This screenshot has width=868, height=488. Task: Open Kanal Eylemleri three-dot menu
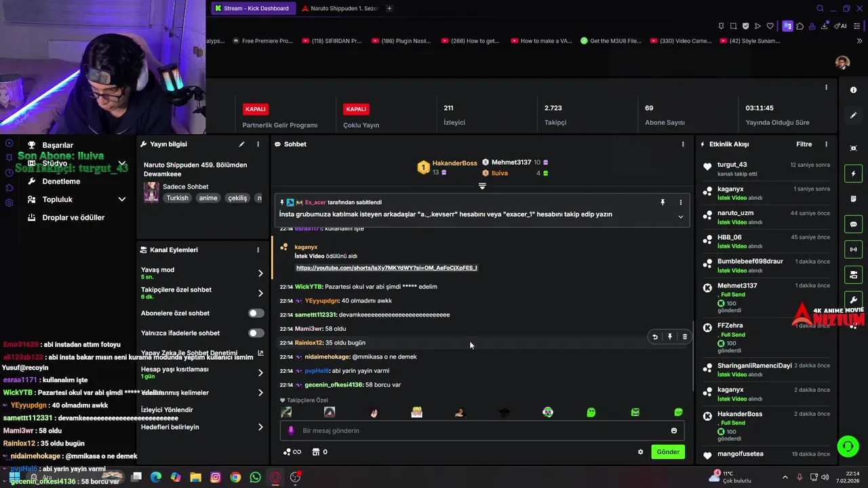258,250
